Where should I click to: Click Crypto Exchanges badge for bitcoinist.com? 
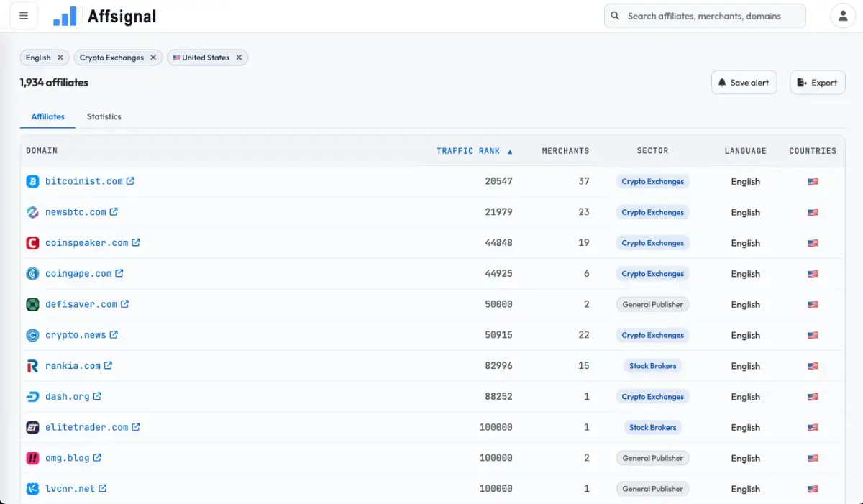652,182
